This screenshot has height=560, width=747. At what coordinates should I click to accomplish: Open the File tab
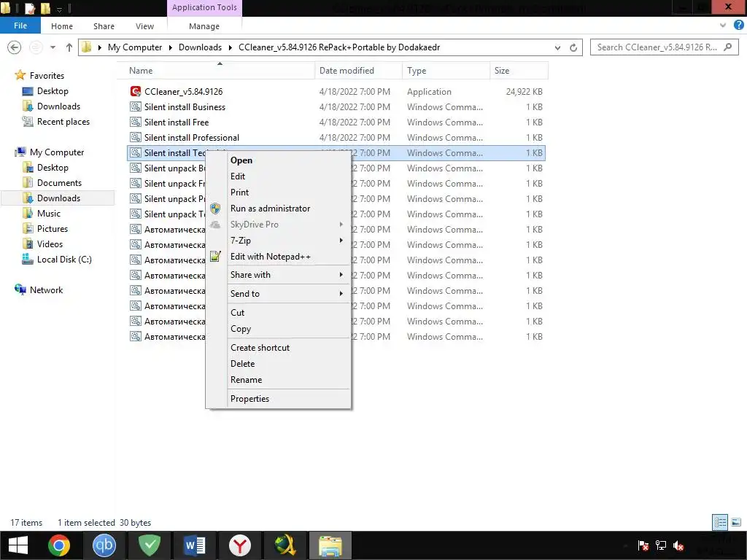coord(20,26)
